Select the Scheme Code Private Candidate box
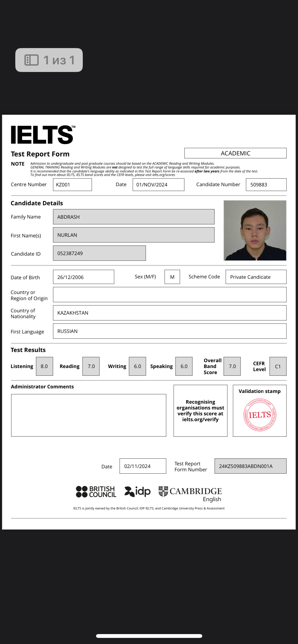This screenshot has height=644, width=298. [256, 277]
